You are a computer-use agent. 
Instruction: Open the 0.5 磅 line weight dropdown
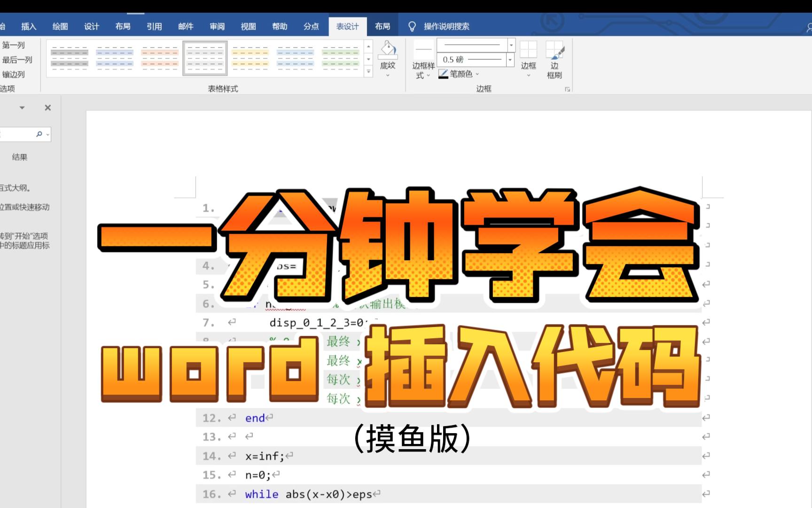coord(510,60)
